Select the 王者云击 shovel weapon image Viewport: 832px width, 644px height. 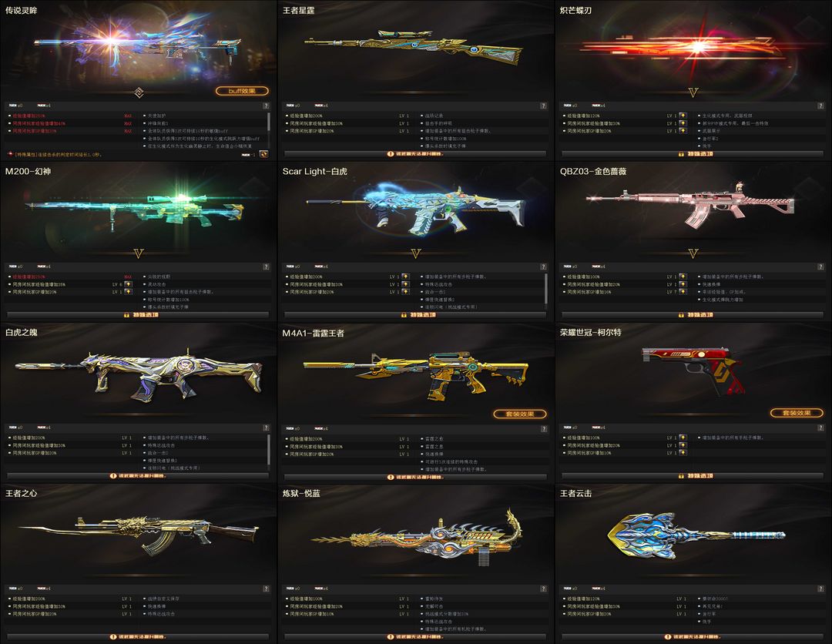pyautogui.click(x=695, y=536)
